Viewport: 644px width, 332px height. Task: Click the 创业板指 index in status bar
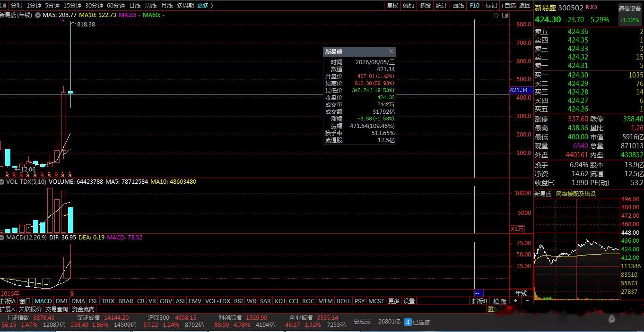coord(301,318)
